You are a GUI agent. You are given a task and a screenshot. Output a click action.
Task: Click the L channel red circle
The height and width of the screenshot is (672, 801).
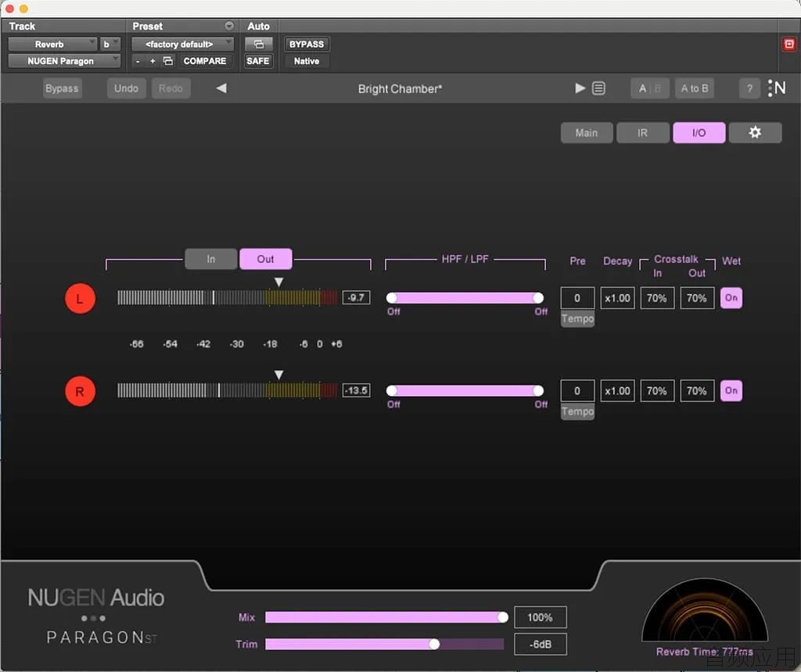[x=81, y=299]
